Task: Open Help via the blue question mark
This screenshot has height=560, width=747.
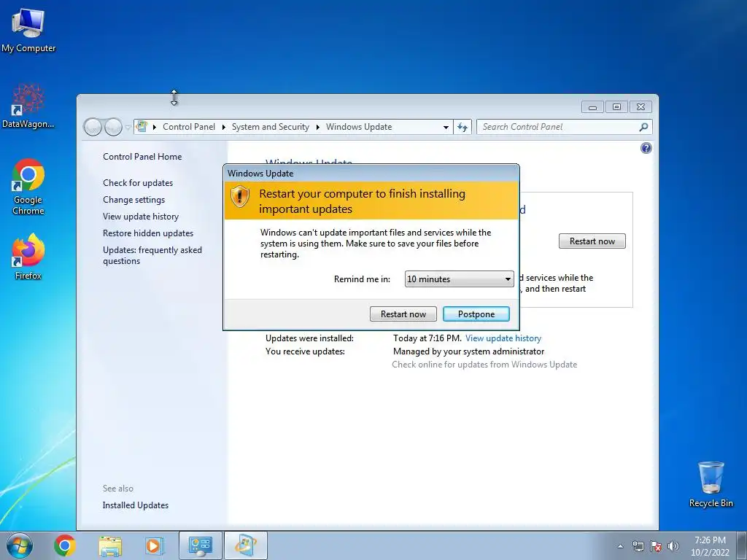Action: point(646,148)
